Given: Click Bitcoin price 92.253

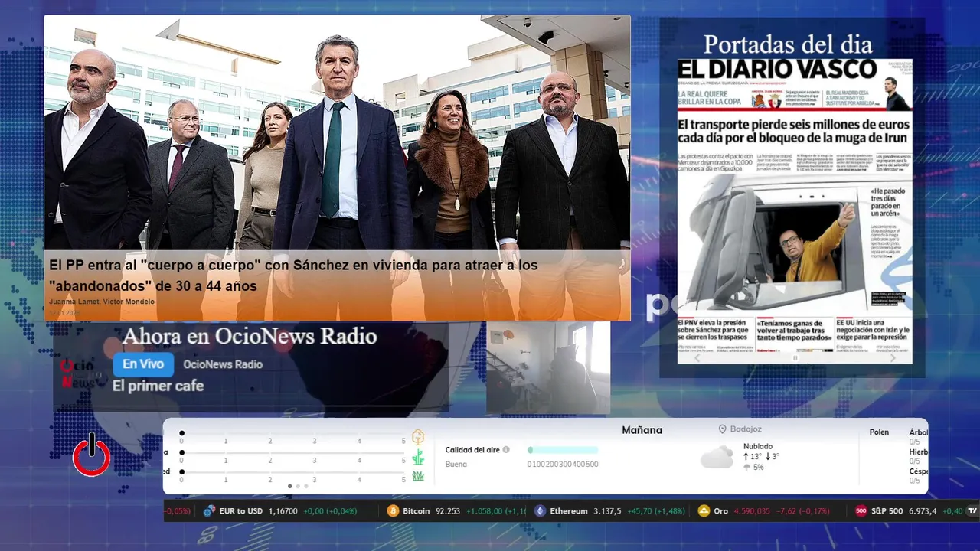Looking at the screenshot, I should 448,511.
